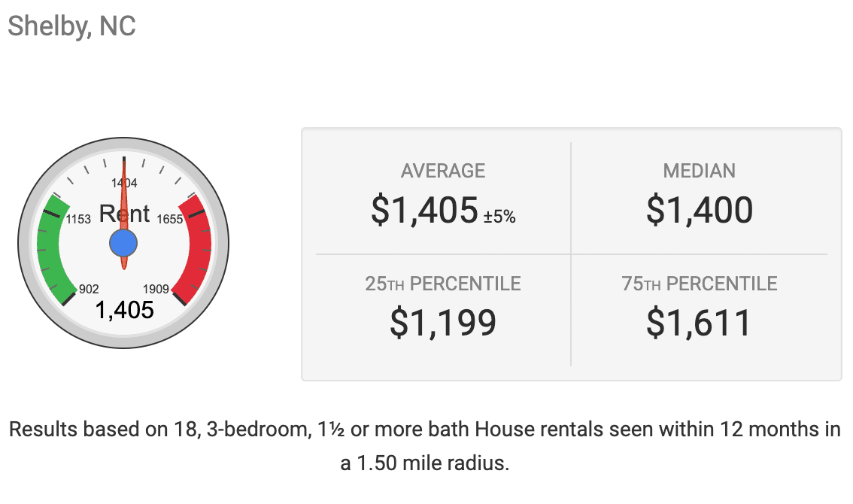Image resolution: width=853 pixels, height=504 pixels.
Task: Select the Shelby, NC location heading
Action: [x=71, y=26]
